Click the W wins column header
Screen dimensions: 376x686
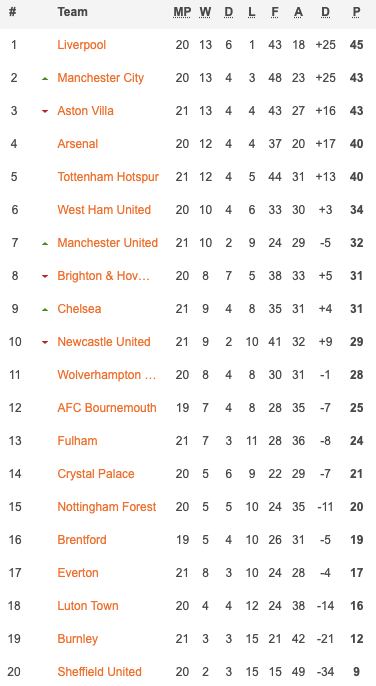[x=205, y=12]
